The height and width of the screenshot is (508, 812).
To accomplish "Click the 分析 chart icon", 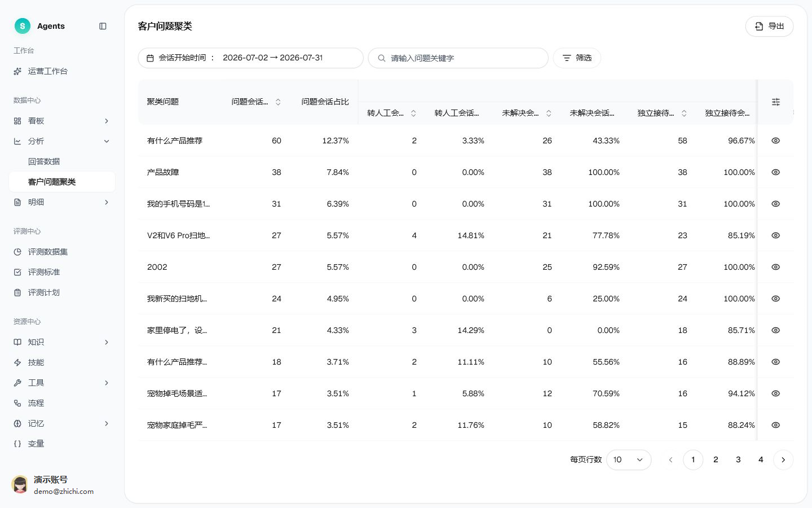I will click(17, 141).
